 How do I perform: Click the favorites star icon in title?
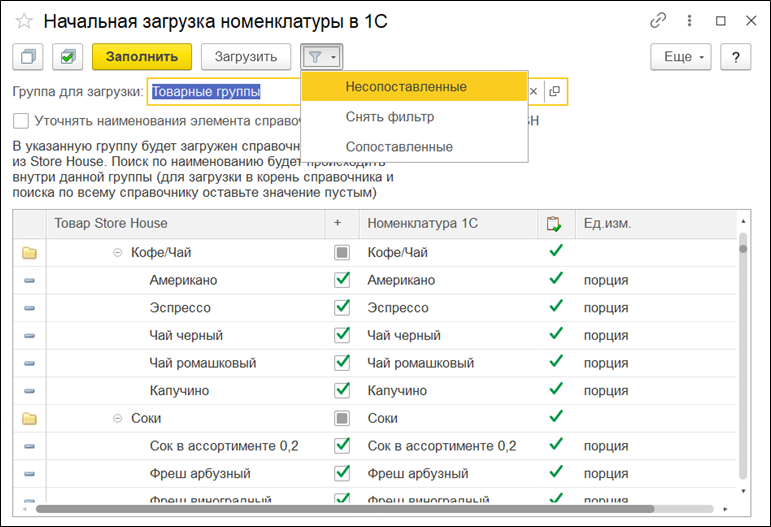[24, 20]
